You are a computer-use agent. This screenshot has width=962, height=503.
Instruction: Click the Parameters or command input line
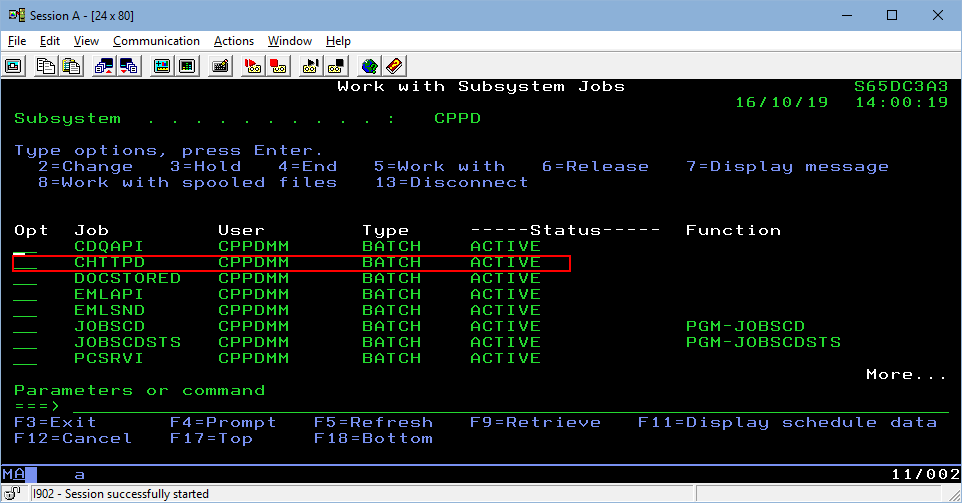pos(510,406)
